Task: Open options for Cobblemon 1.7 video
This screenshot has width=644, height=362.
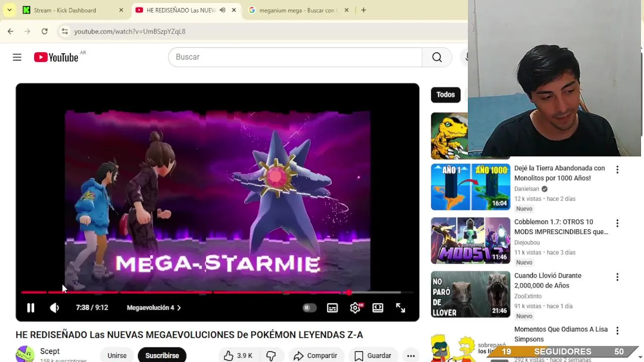Action: click(x=617, y=223)
